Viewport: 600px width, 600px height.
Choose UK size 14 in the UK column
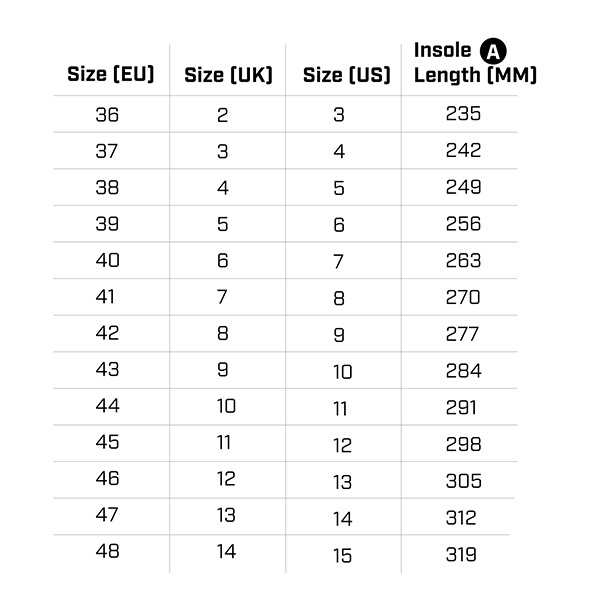pyautogui.click(x=226, y=552)
